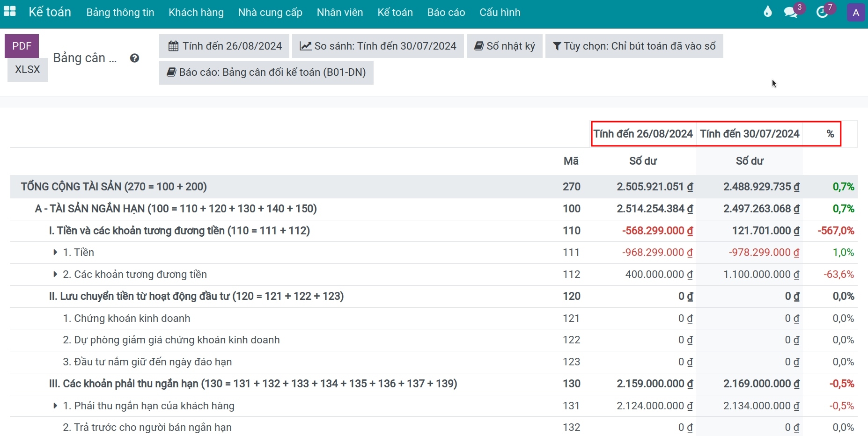The image size is (868, 436).
Task: Click balance 2.169.000.000 ₫ value
Action: point(761,384)
